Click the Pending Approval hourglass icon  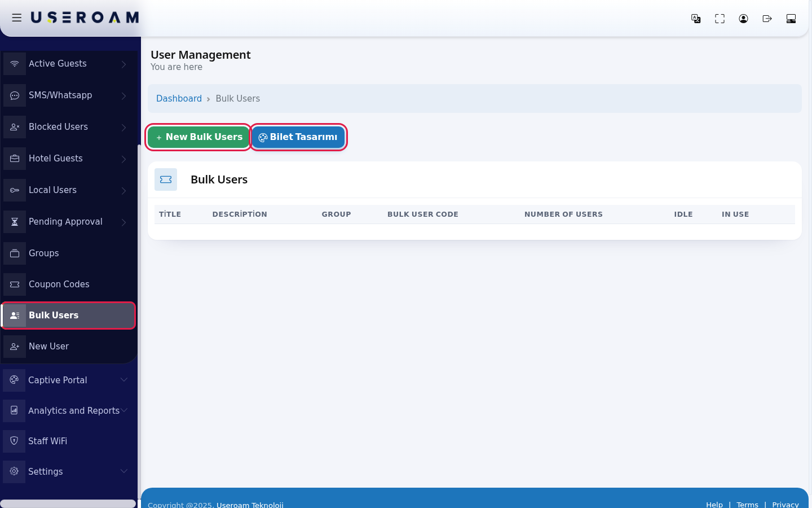click(x=15, y=222)
